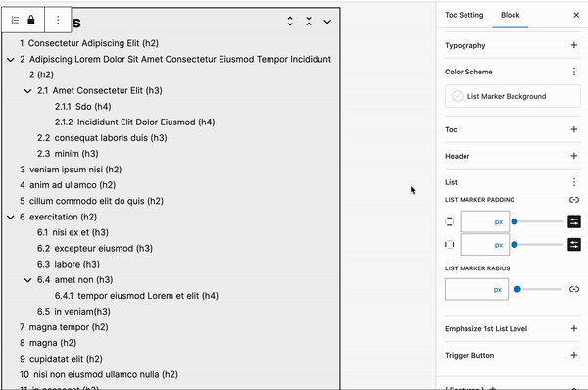The image size is (588, 390).
Task: Expand the Header panel
Action: click(x=573, y=156)
